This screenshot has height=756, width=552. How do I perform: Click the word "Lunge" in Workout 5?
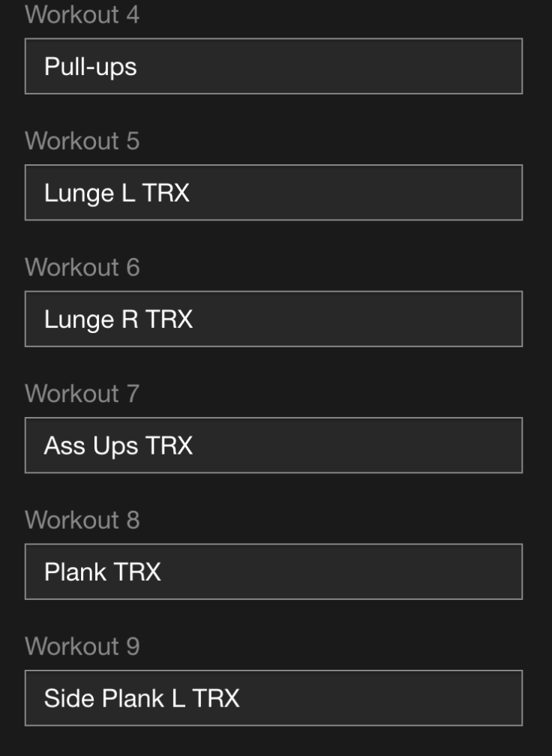68,193
